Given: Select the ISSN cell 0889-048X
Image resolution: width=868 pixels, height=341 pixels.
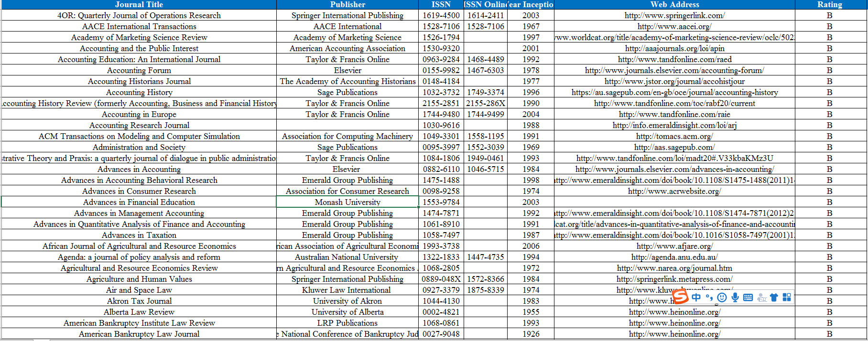Looking at the screenshot, I should [441, 279].
